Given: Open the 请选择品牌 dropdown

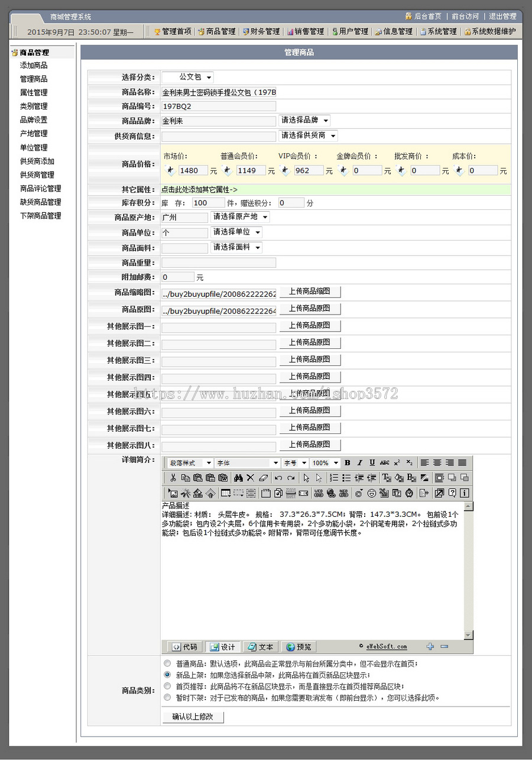Looking at the screenshot, I should pos(304,120).
